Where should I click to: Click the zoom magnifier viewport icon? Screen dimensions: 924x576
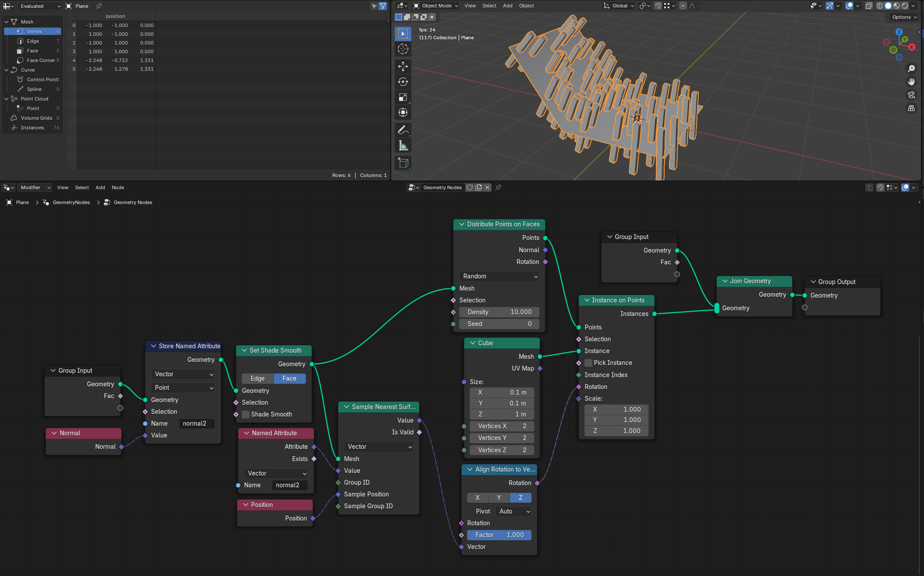coord(911,69)
